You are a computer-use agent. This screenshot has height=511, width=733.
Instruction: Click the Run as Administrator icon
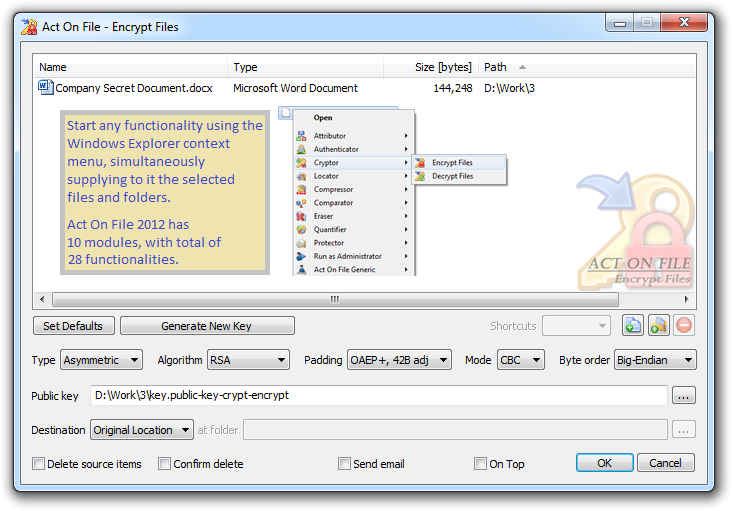[302, 257]
